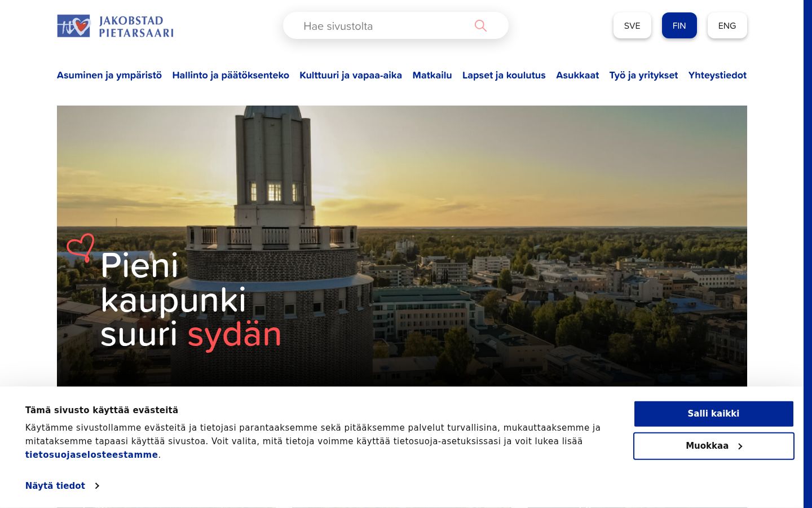Click the magnifying glass search icon
The image size is (812, 508).
(x=480, y=25)
